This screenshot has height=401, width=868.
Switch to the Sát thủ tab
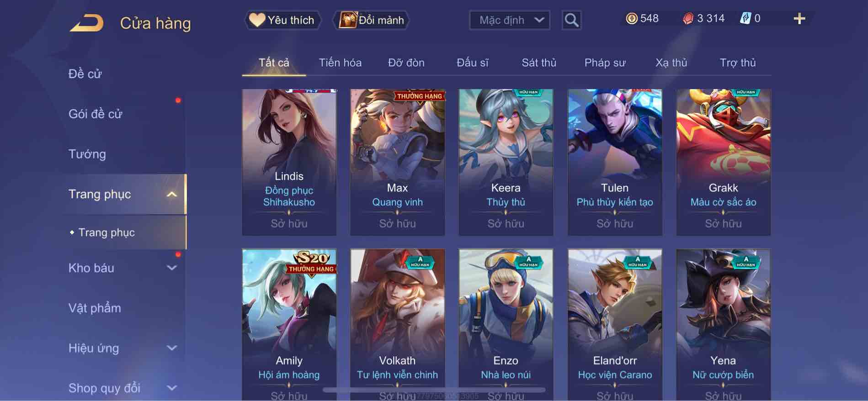[539, 63]
